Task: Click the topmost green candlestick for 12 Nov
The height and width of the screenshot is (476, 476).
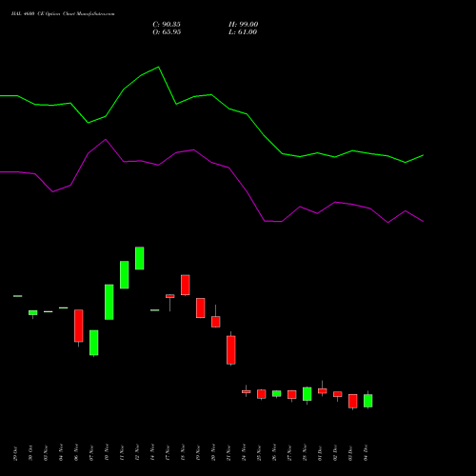Action: pyautogui.click(x=140, y=258)
